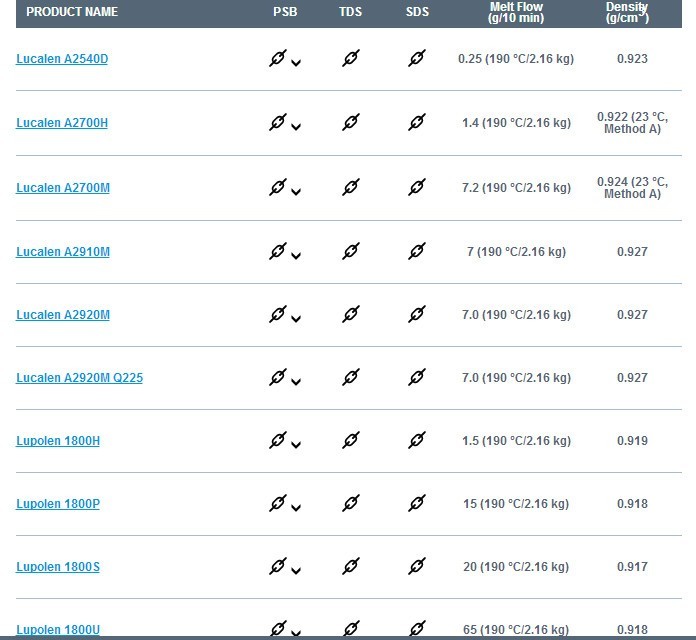Click the TDS link icon for Lucalen A2920M Q225

pos(351,377)
